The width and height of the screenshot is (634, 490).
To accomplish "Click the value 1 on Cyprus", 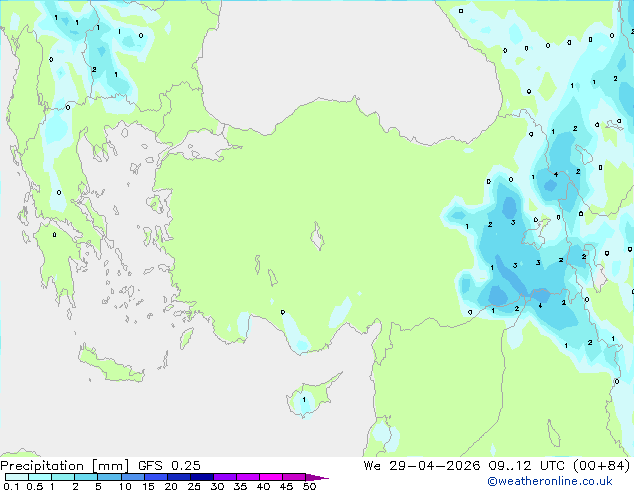I will pos(304,400).
